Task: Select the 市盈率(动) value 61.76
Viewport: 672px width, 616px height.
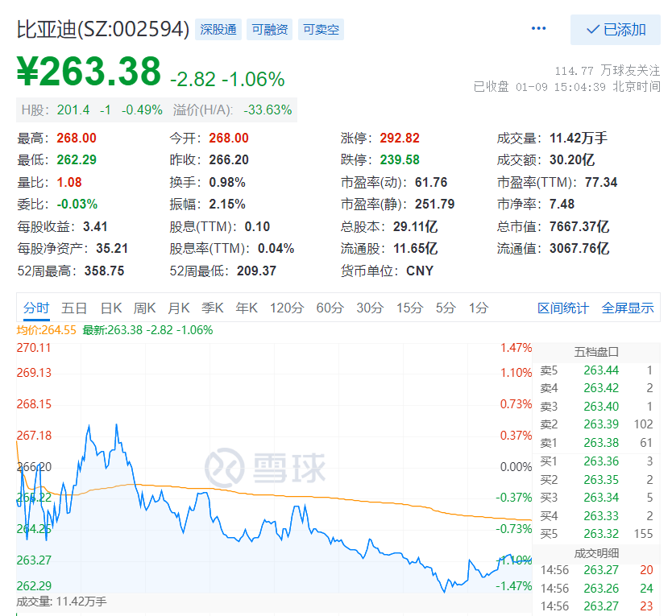Action: (431, 183)
